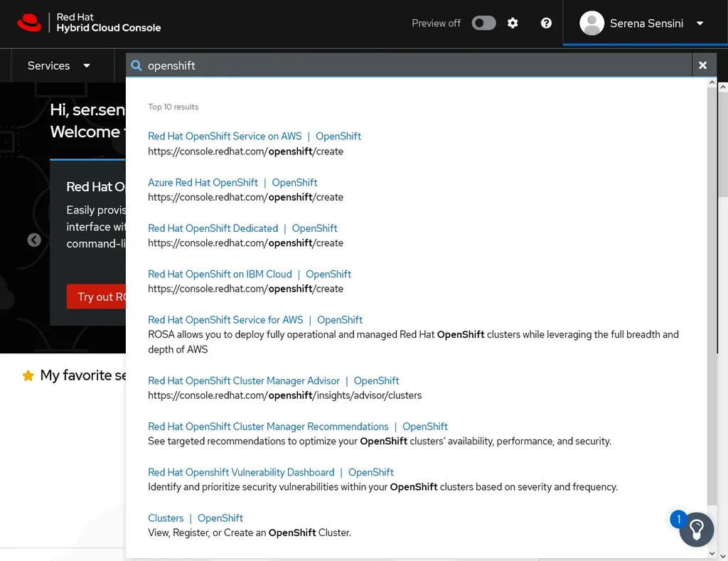Open Red Hat OpenShift on IBM Cloud result
Viewport: 728px width, 561px height.
coord(250,274)
